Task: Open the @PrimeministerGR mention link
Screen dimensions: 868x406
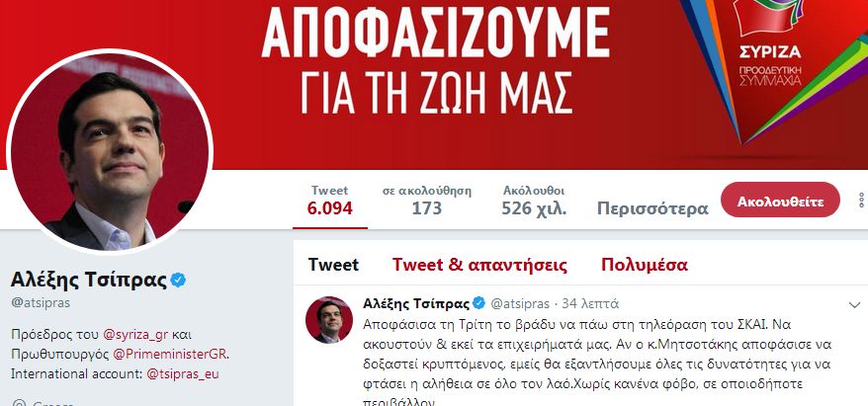Action: pos(170,354)
